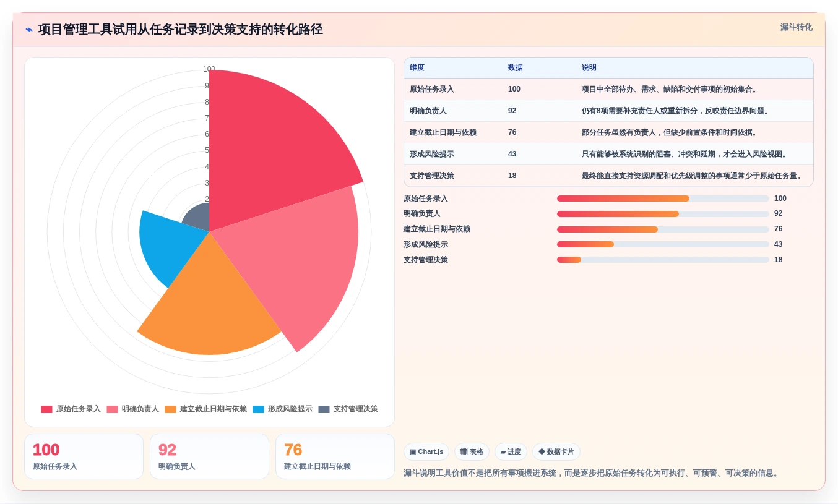Click the 原始任务录入 progress bar
838x504 pixels.
pyautogui.click(x=663, y=199)
